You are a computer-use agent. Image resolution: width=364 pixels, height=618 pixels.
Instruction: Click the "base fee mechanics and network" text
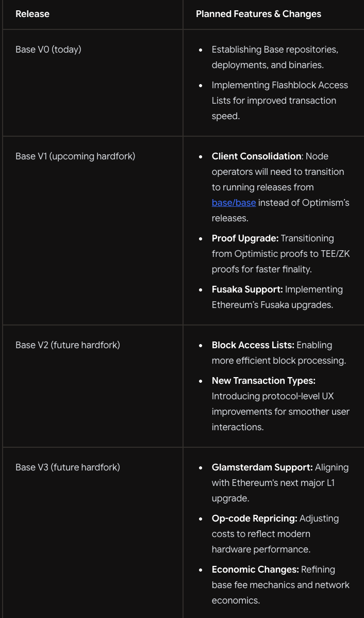[x=280, y=584]
